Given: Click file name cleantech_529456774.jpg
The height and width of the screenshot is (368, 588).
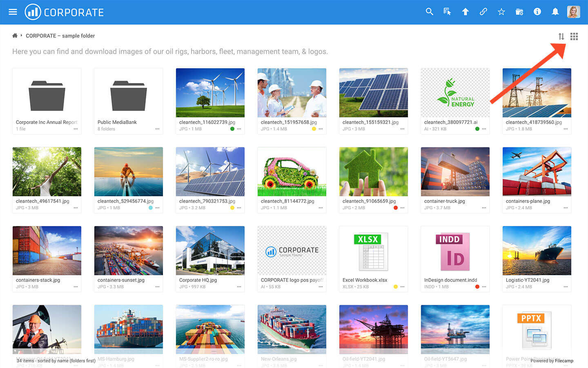Looking at the screenshot, I should point(125,201).
